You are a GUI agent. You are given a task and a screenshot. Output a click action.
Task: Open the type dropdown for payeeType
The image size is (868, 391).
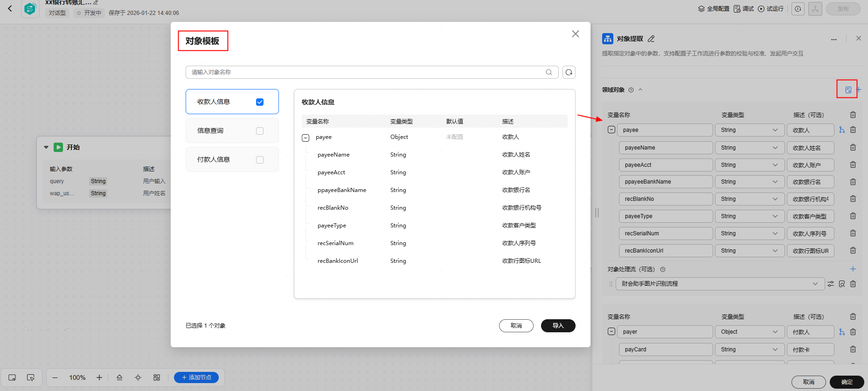749,216
